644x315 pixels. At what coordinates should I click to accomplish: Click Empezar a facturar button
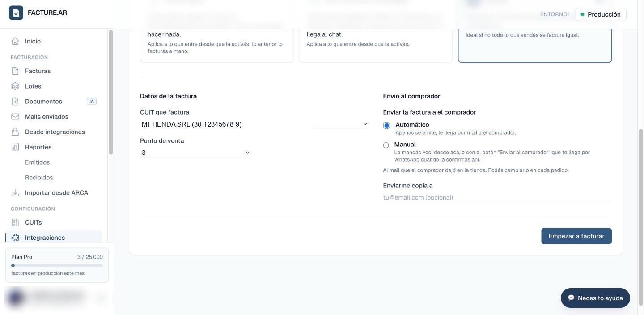click(576, 236)
